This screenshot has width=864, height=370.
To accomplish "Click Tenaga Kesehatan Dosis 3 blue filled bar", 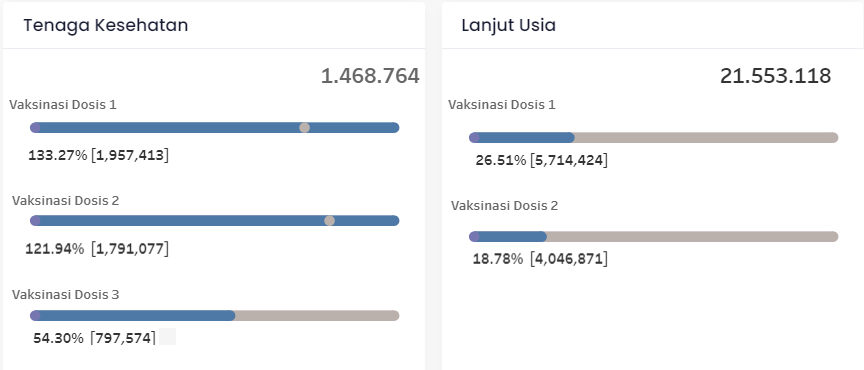I will coord(133,315).
